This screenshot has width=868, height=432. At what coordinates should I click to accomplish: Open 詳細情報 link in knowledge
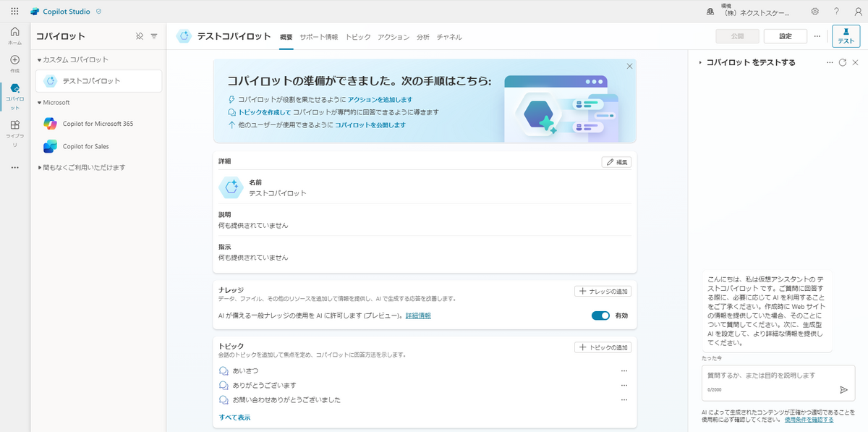coord(418,315)
